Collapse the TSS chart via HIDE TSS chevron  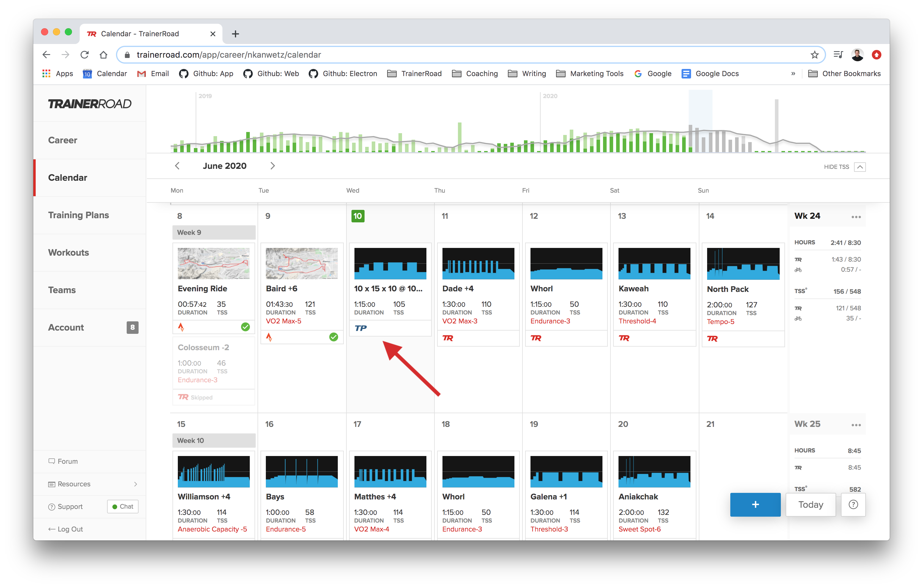(861, 167)
